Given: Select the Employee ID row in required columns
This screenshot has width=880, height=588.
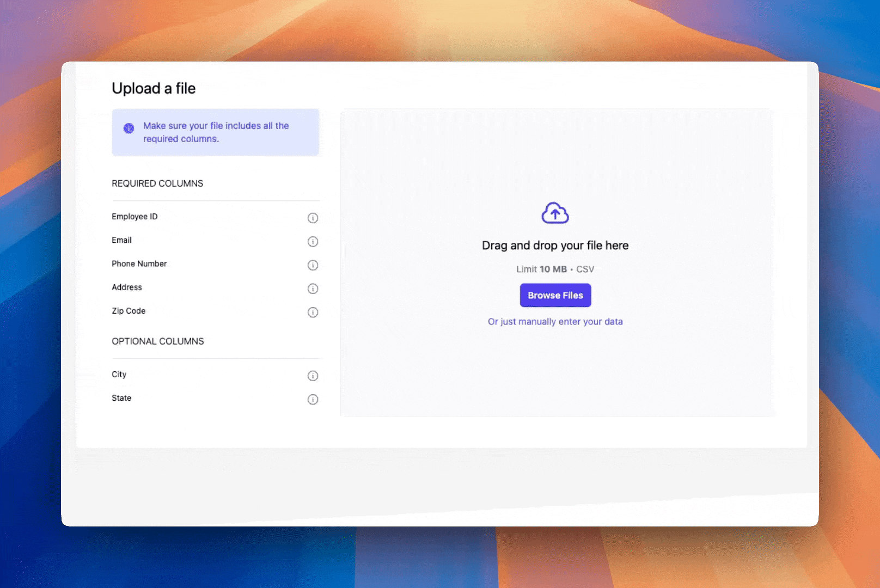Looking at the screenshot, I should click(135, 216).
